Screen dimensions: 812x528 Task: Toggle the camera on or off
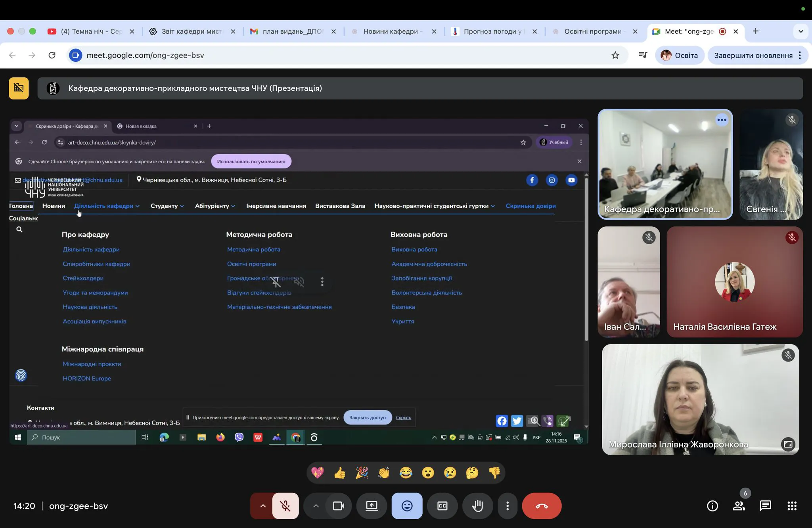click(x=338, y=506)
